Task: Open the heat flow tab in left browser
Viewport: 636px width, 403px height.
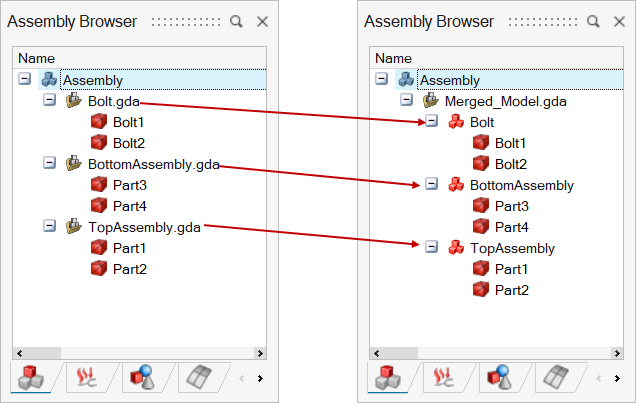Action: [x=86, y=378]
